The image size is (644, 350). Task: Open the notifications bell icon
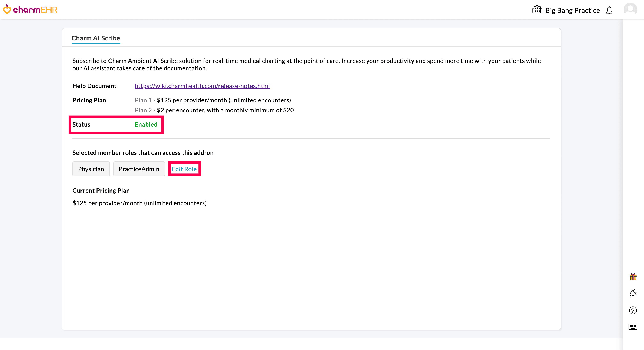tap(609, 10)
